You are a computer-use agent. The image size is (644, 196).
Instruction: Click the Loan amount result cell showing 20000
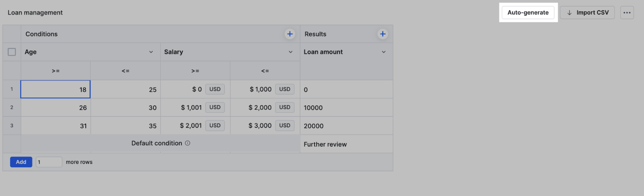tap(347, 126)
